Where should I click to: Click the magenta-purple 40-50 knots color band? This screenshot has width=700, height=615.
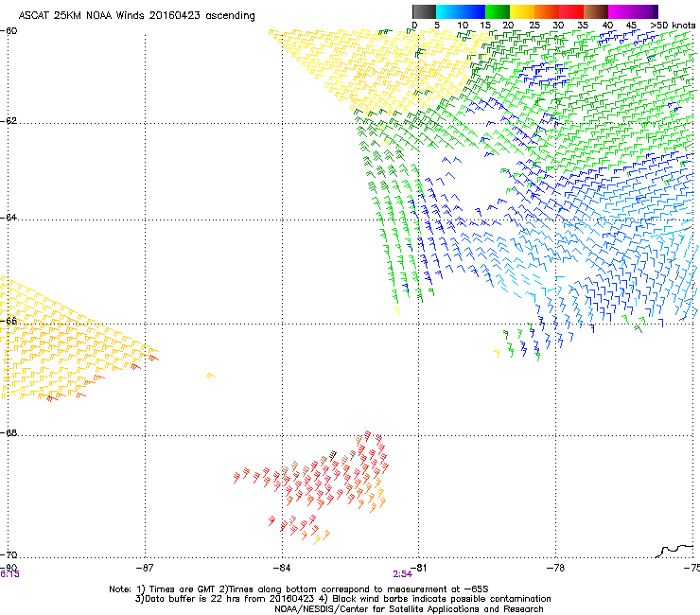coord(633,11)
